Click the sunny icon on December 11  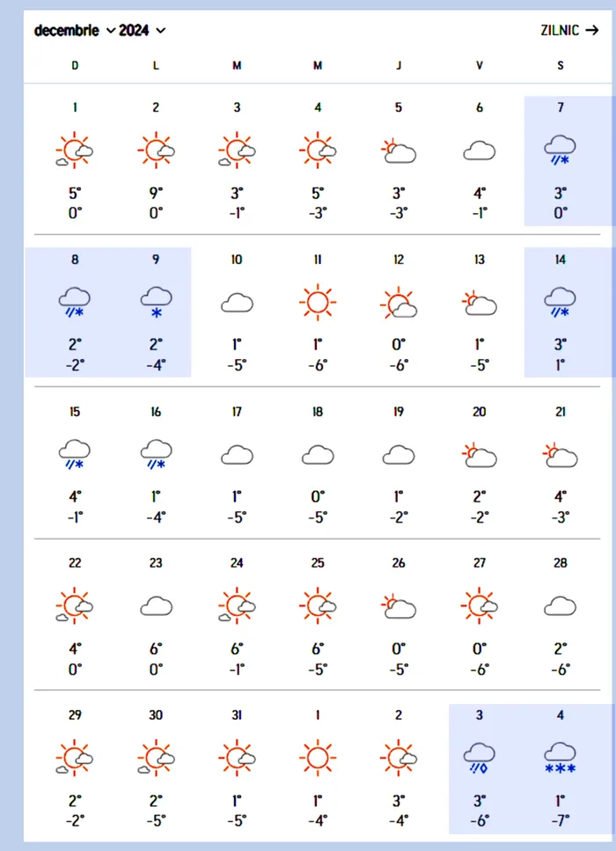318,303
